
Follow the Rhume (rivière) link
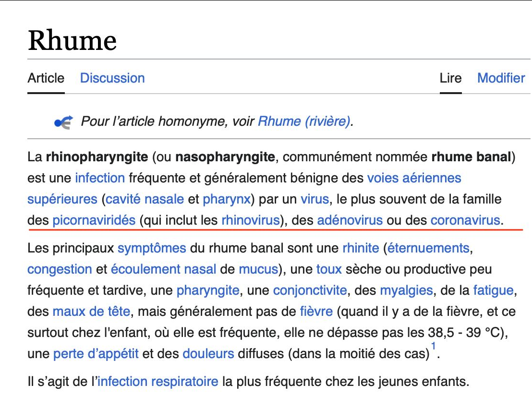(x=304, y=121)
